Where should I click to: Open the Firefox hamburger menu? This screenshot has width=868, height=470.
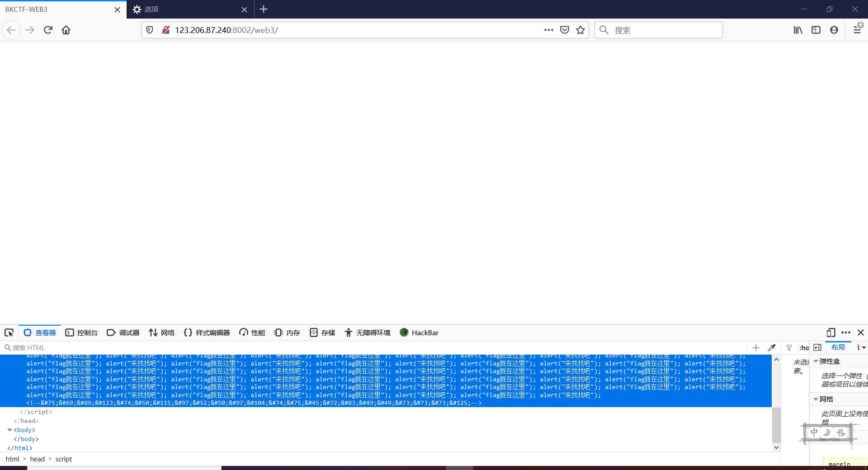click(x=857, y=29)
